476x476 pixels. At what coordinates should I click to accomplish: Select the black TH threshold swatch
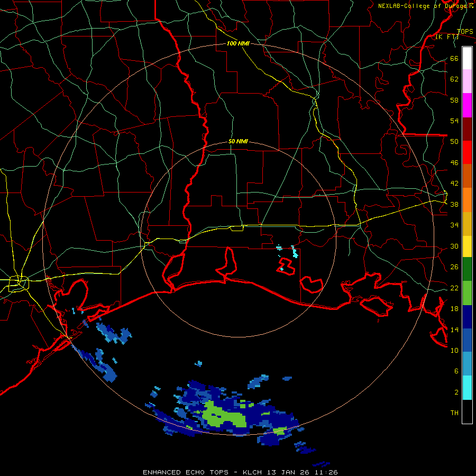(x=467, y=411)
